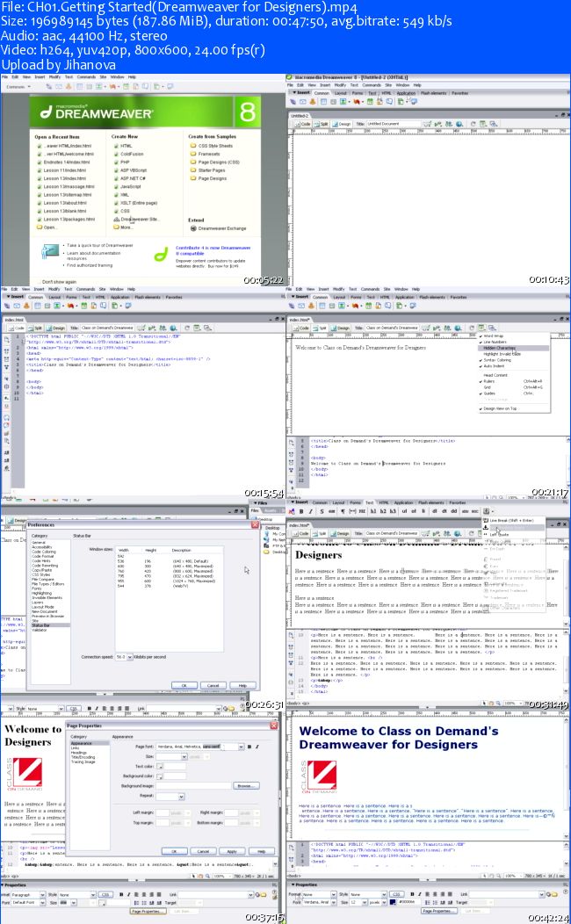
Task: Click the JavaScript file icon under Create New
Action: coord(117,186)
